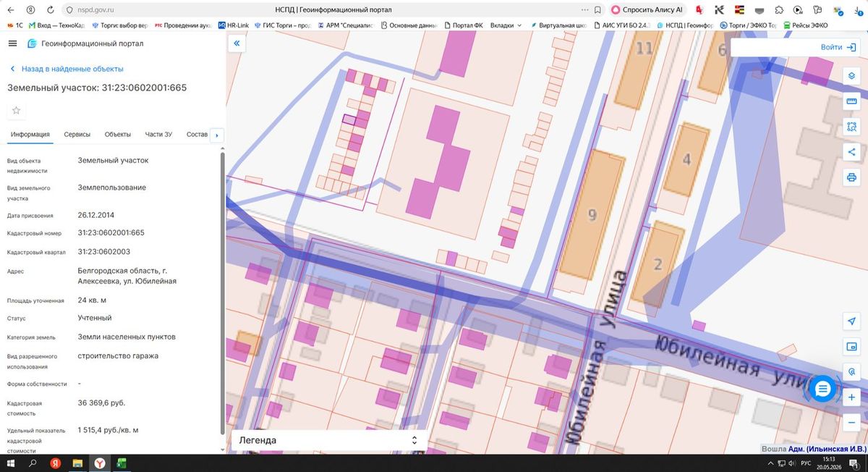Open browser extensions puzzle icon
Viewport: 868px width, 472px height.
pos(778,10)
